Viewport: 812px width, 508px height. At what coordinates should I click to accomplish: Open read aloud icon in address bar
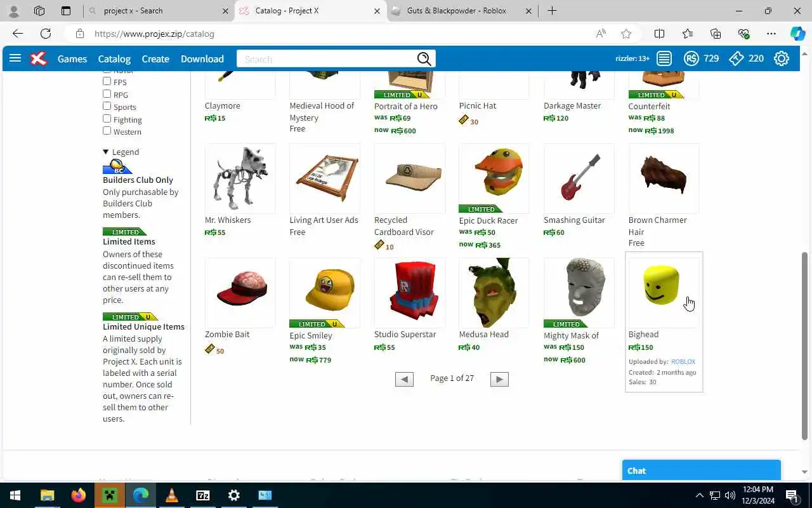tap(601, 34)
